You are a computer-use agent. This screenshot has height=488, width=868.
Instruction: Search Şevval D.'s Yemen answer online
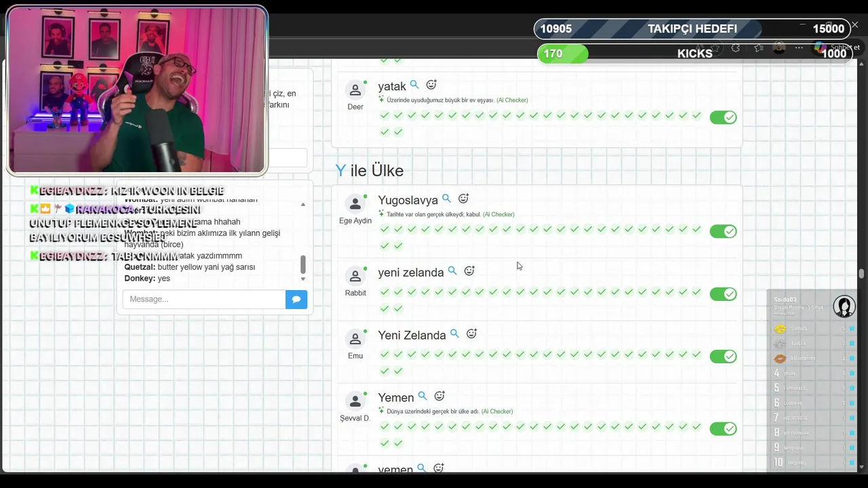coord(422,396)
